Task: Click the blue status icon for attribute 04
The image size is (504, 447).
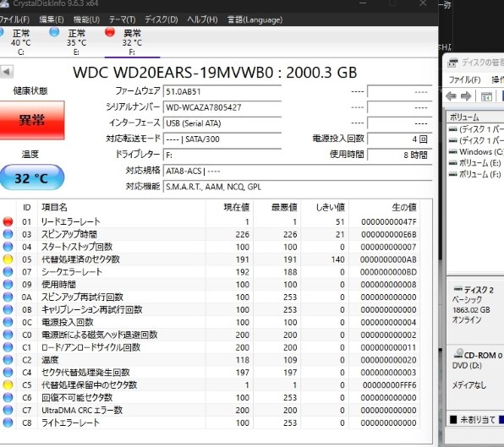Action: click(x=8, y=247)
